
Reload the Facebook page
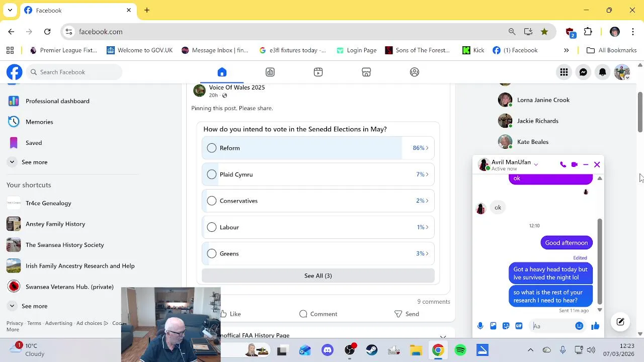(47, 32)
